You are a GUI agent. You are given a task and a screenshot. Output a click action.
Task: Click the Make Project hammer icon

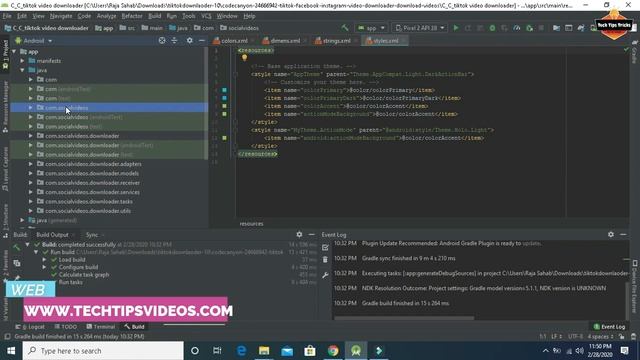tap(345, 28)
